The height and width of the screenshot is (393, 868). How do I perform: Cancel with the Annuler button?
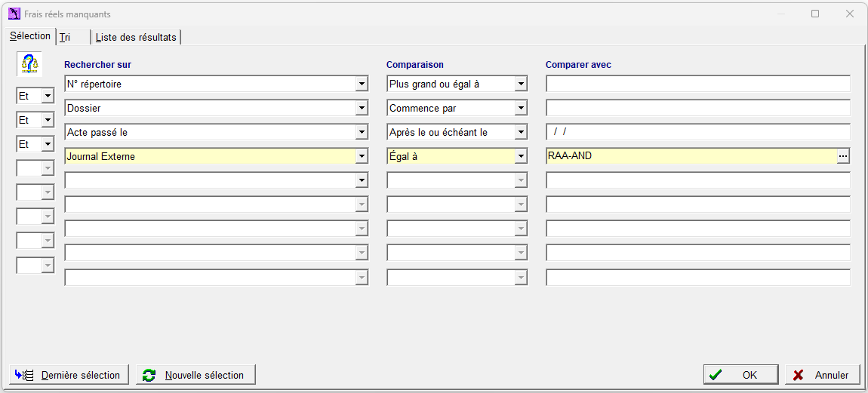pyautogui.click(x=820, y=375)
